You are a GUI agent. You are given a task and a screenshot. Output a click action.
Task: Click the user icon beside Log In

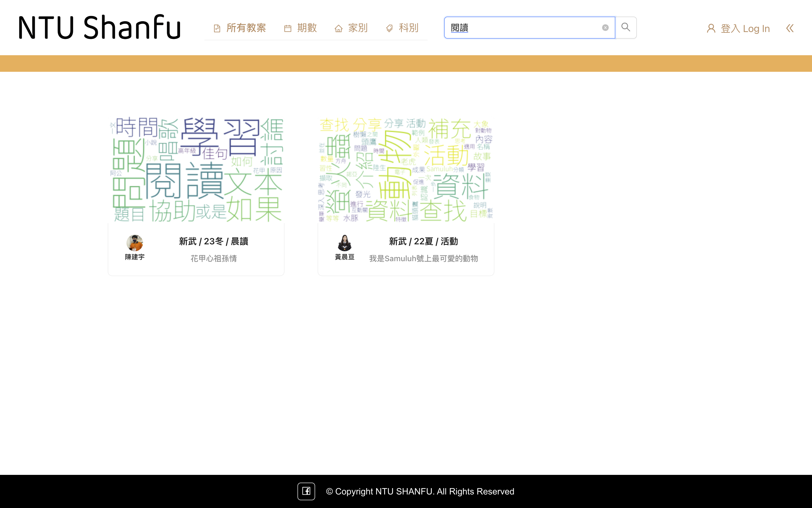(x=711, y=28)
